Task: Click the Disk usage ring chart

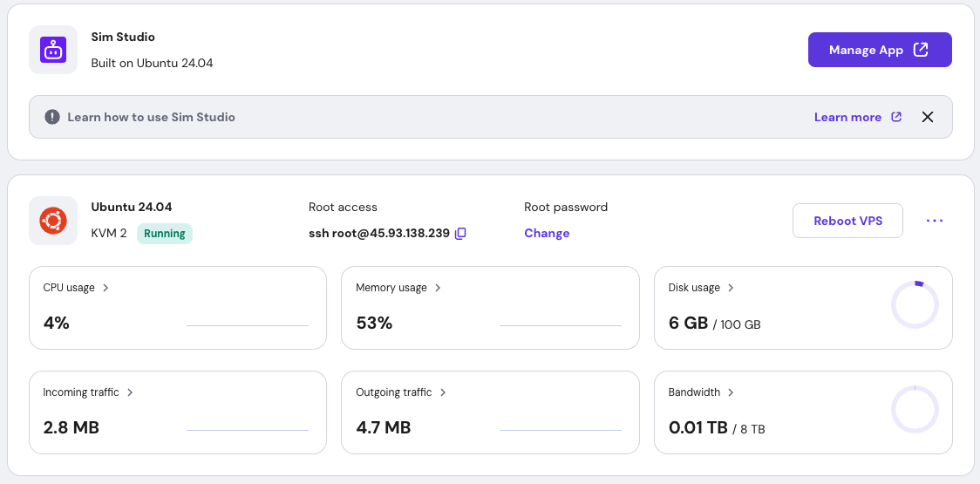Action: click(915, 305)
